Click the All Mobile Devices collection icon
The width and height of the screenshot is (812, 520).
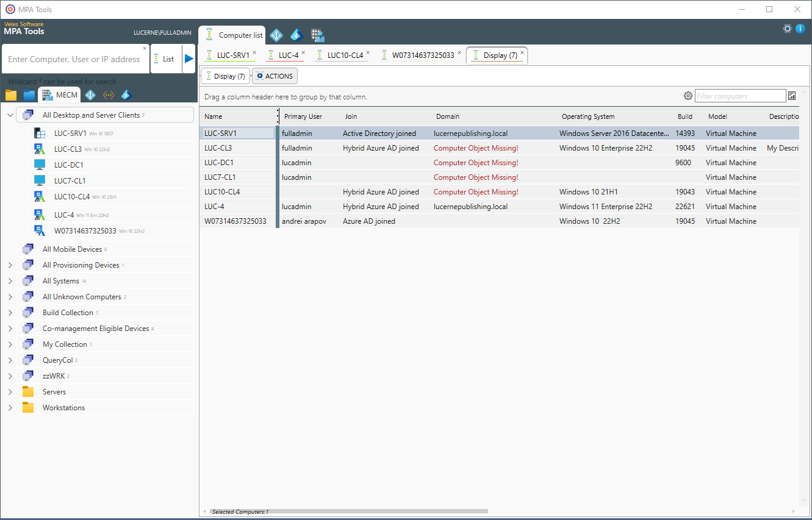(28, 249)
